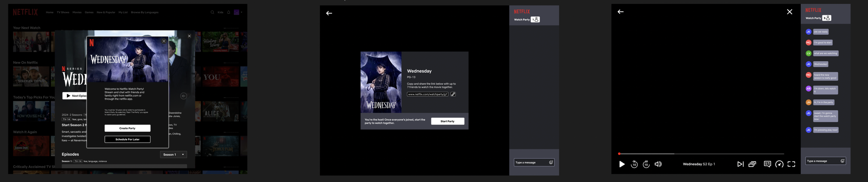Click the Wednesday poster in lobby card
This screenshot has height=182, width=868.
381,82
